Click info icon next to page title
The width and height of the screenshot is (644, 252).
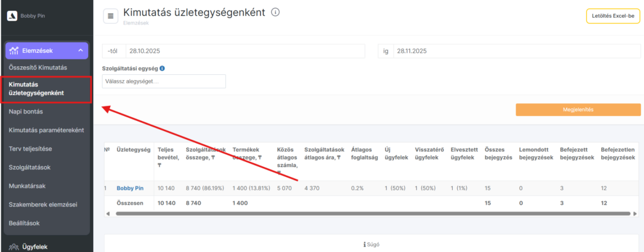click(x=275, y=13)
